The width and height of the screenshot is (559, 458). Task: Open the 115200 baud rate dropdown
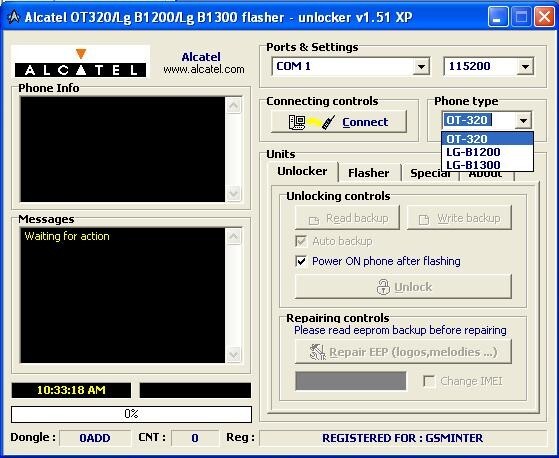525,66
